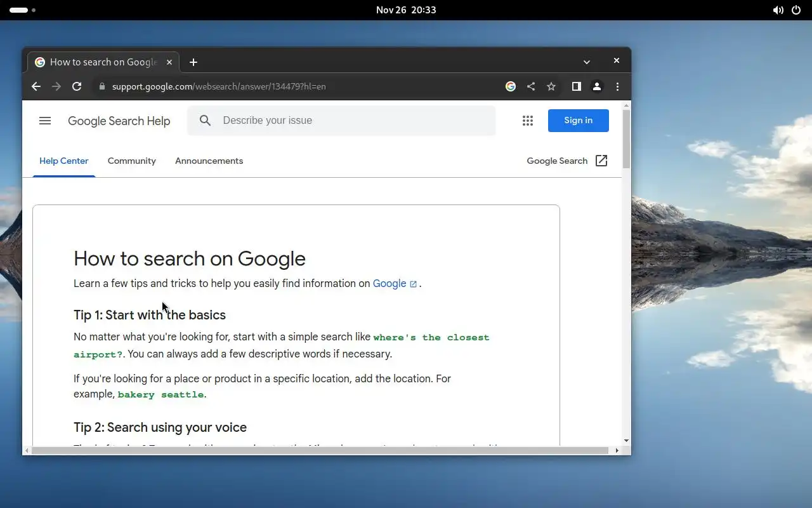The height and width of the screenshot is (508, 812).
Task: Click the heading How to search on Google
Action: [x=190, y=258]
